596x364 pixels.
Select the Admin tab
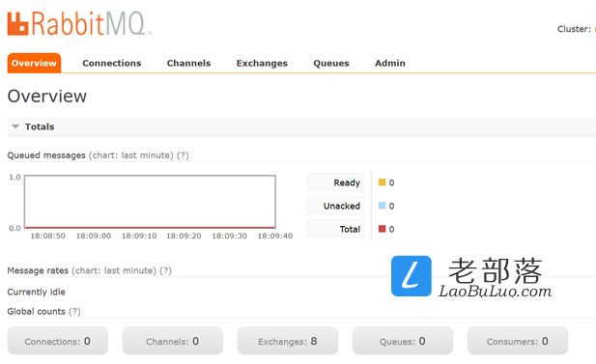point(390,63)
